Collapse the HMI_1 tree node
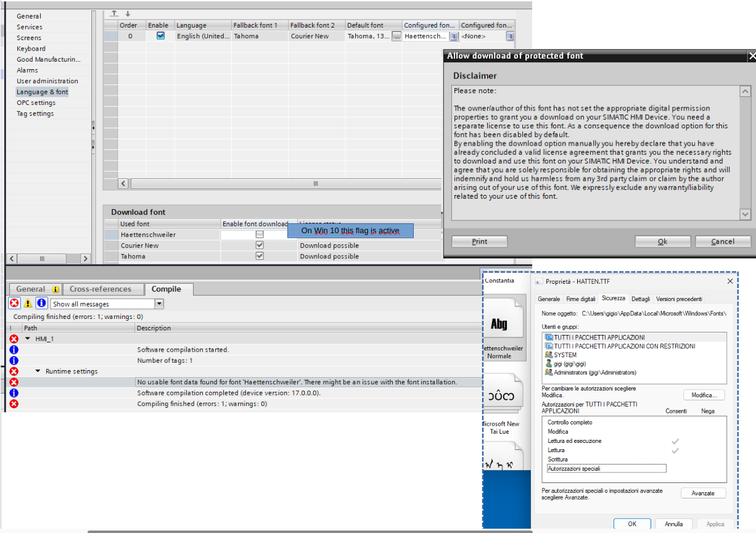The height and width of the screenshot is (533, 756). click(28, 339)
